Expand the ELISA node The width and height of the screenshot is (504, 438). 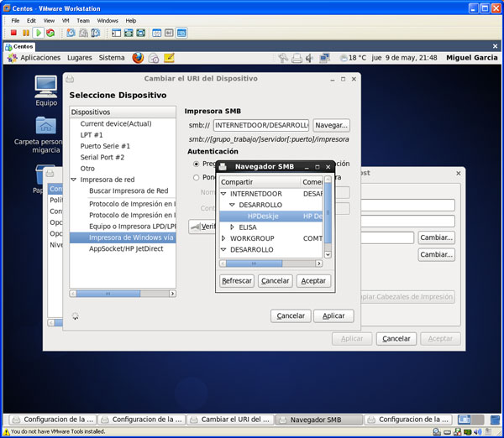pos(232,227)
